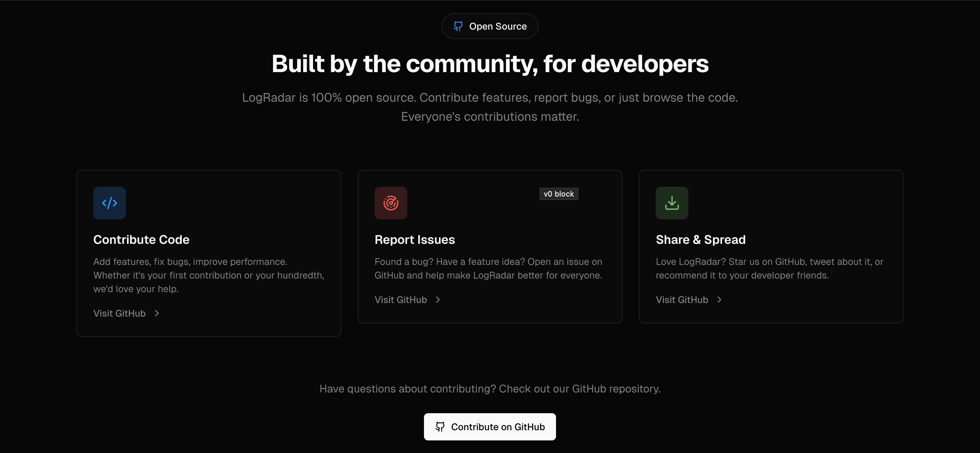Click chevron arrow under Contribute Code
This screenshot has width=980, height=453.
(x=157, y=314)
